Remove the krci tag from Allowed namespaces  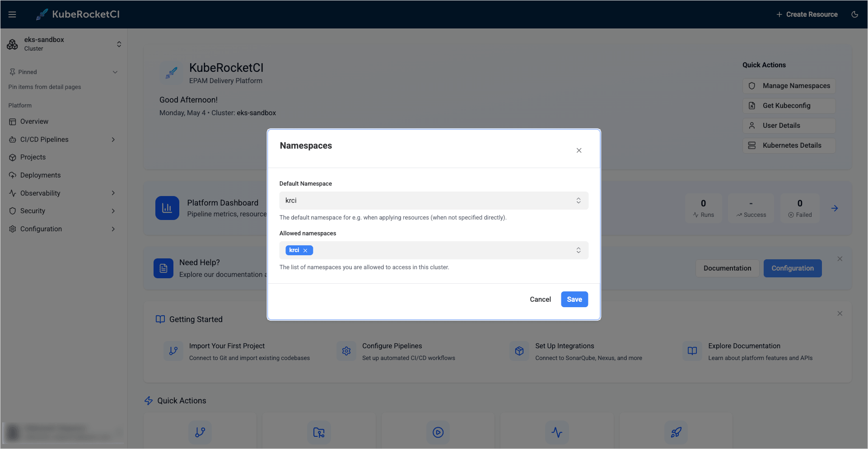point(305,250)
